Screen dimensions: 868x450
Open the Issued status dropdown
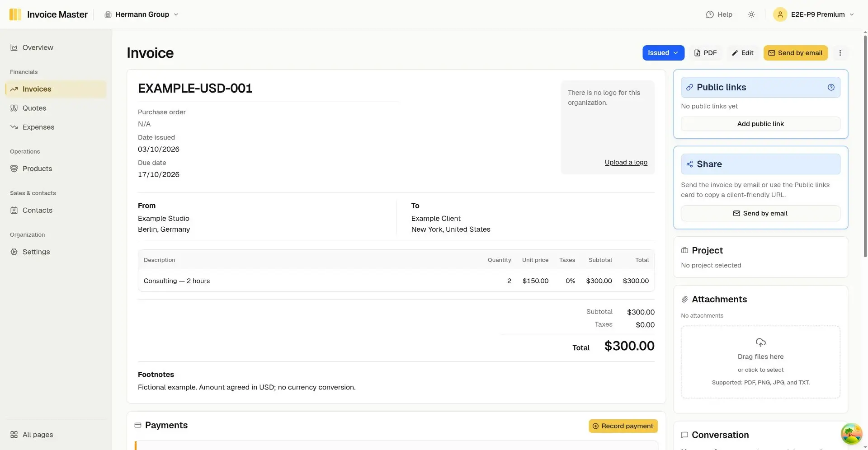click(663, 53)
